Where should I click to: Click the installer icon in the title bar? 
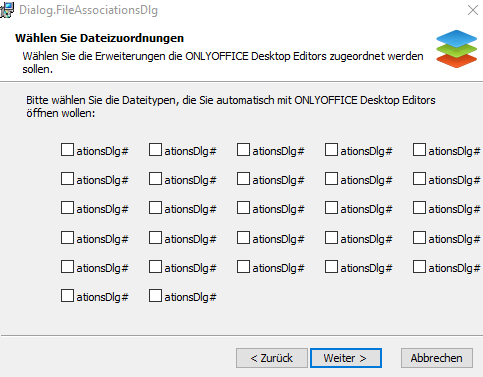(x=7, y=10)
